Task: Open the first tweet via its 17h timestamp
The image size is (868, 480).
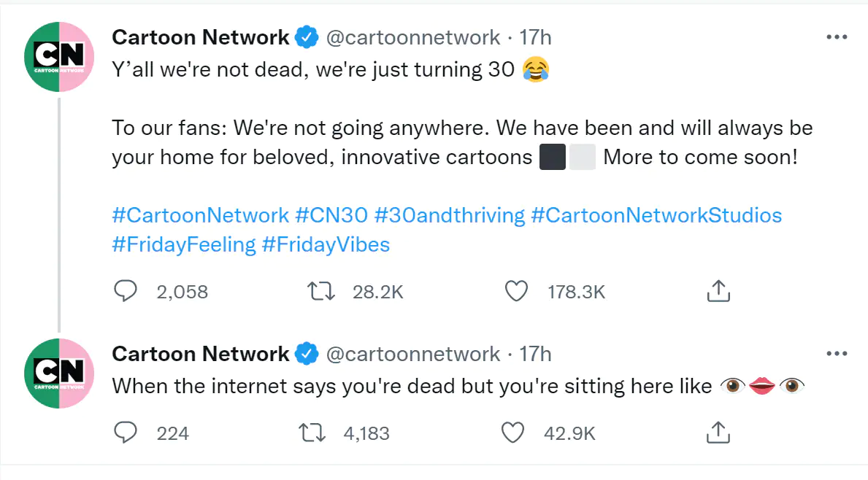Action: tap(535, 37)
